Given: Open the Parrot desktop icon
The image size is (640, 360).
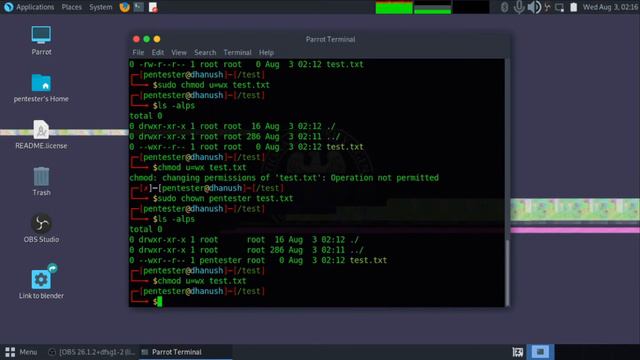Looking at the screenshot, I should tap(41, 40).
